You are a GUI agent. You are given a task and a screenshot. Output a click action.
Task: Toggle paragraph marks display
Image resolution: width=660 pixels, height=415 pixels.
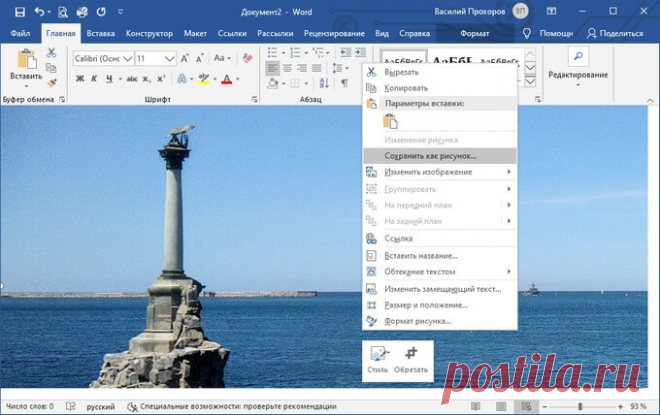344,82
